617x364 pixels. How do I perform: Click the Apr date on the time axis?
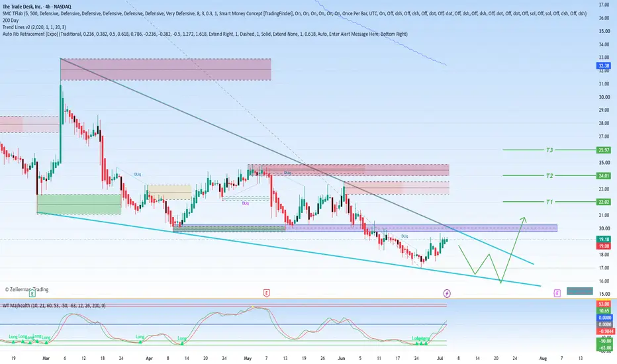click(x=149, y=358)
